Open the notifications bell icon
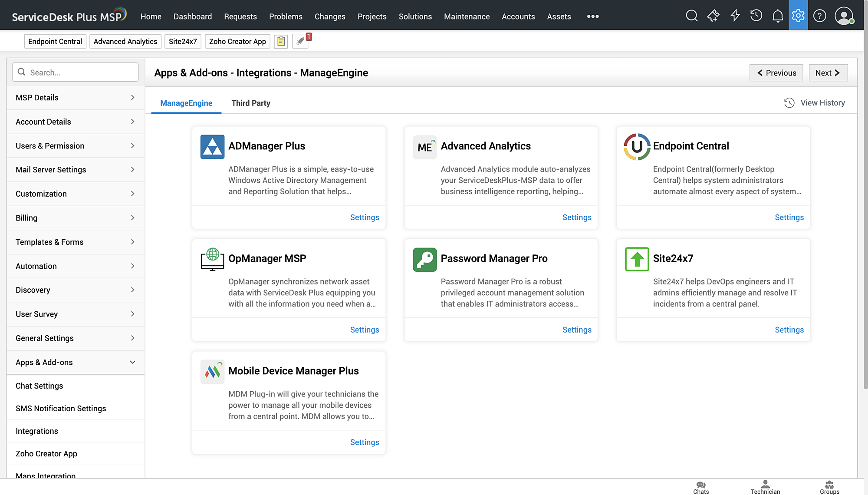The image size is (868, 495). pyautogui.click(x=777, y=16)
